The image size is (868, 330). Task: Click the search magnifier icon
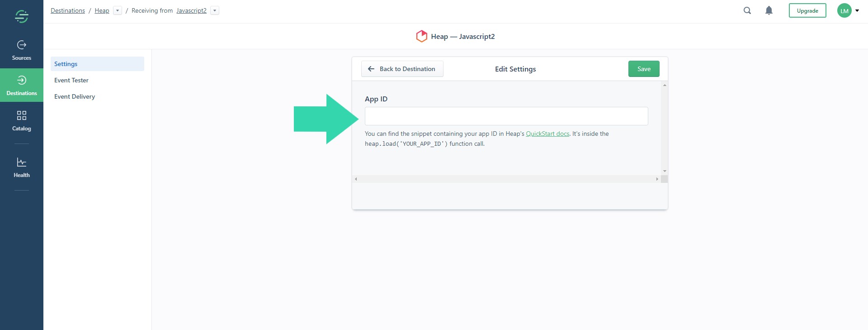point(747,10)
